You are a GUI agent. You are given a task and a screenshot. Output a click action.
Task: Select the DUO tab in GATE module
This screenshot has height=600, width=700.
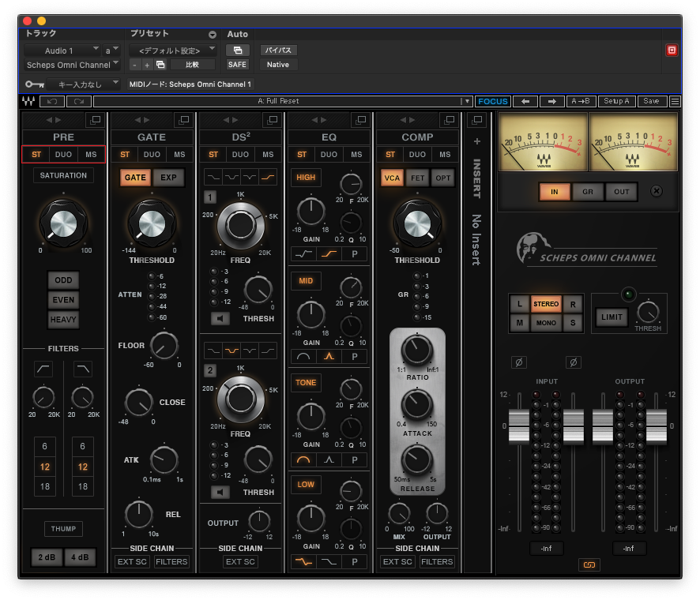pyautogui.click(x=152, y=155)
